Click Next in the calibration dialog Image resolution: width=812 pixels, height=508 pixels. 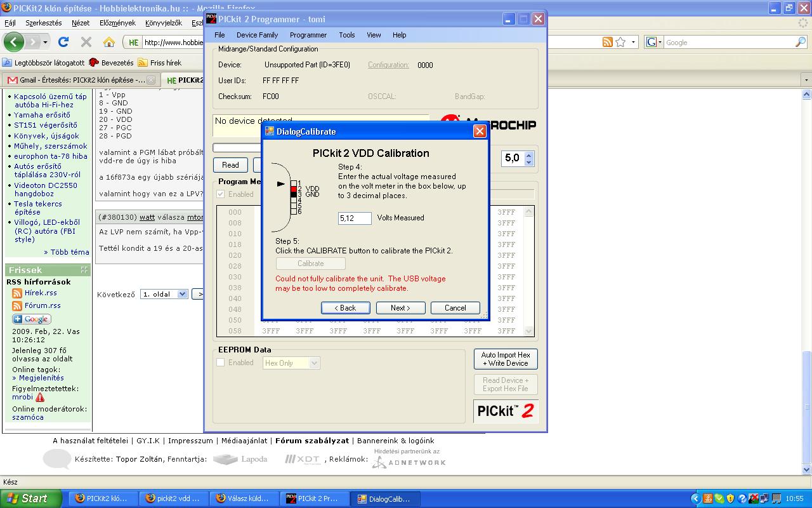[x=400, y=308]
